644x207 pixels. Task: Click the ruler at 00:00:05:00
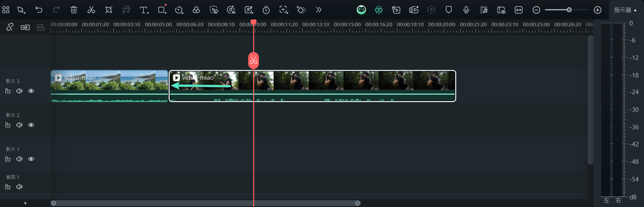pyautogui.click(x=158, y=24)
